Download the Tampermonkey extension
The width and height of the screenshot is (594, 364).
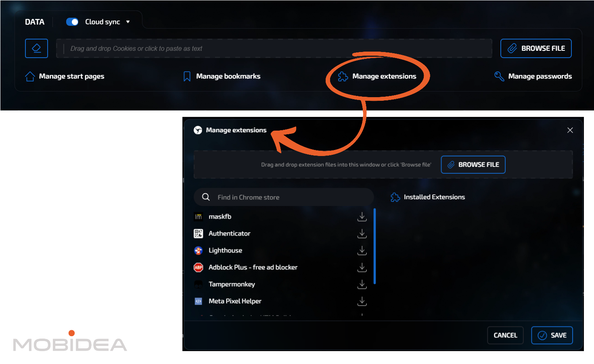(x=362, y=285)
